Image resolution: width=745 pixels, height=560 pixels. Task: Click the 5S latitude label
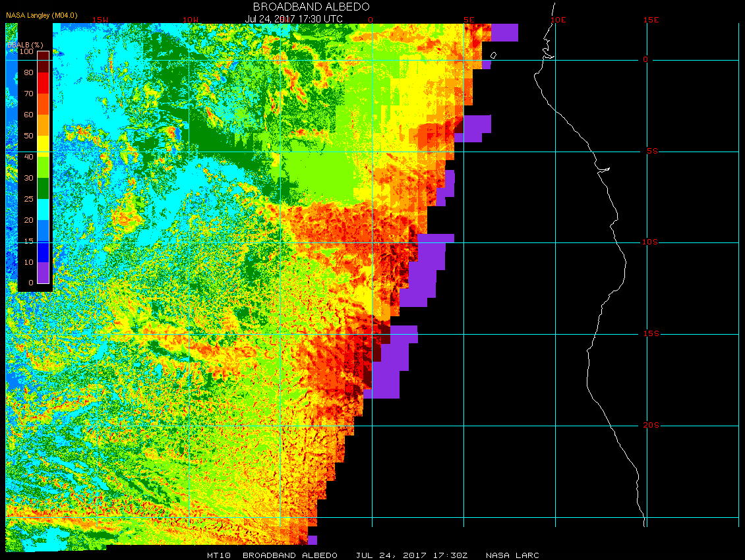point(652,151)
